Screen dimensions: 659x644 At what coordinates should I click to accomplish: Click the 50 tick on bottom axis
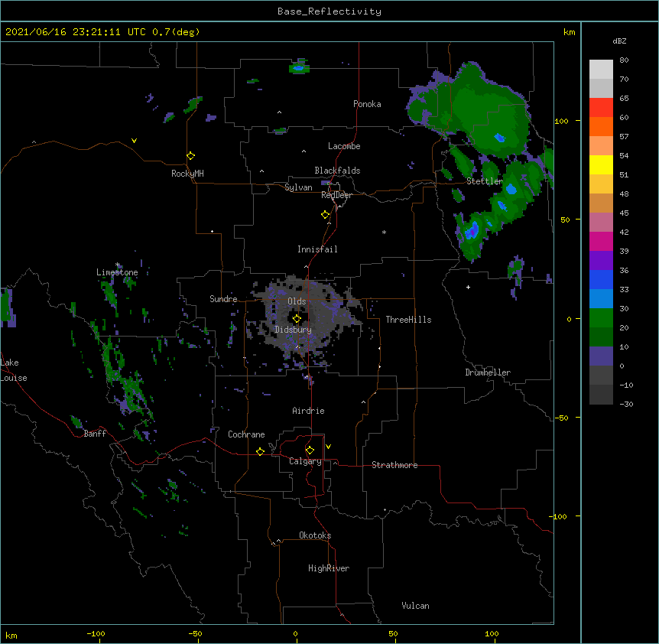[x=393, y=633]
